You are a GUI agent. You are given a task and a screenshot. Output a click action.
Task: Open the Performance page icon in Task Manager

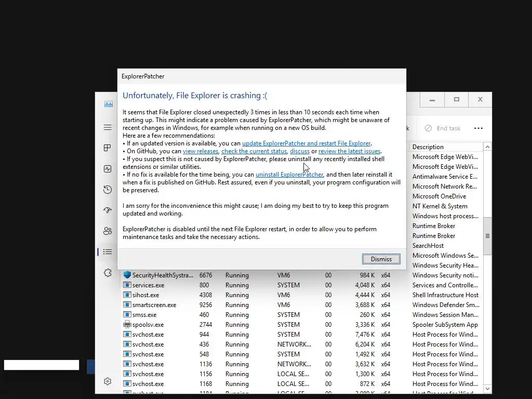(108, 169)
